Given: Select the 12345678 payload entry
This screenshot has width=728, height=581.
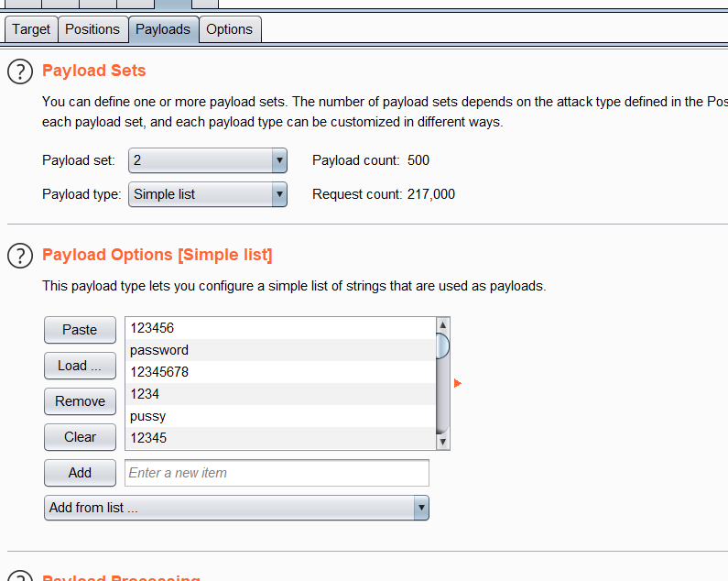Looking at the screenshot, I should [x=281, y=372].
